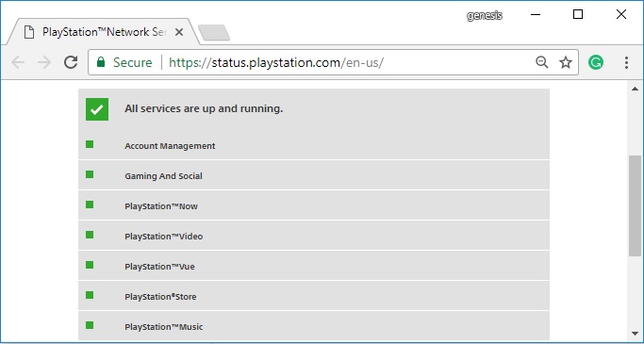Click PlayStation Now green status square
The height and width of the screenshot is (344, 644).
90,205
